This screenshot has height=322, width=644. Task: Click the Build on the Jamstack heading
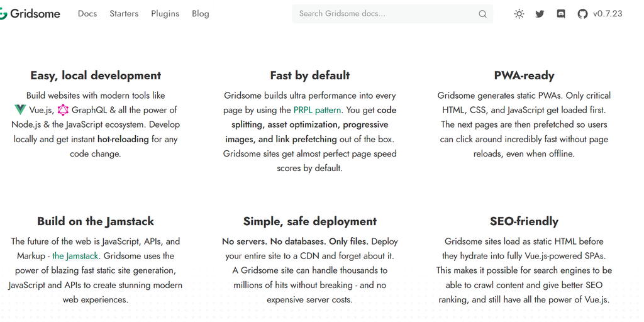pyautogui.click(x=96, y=221)
